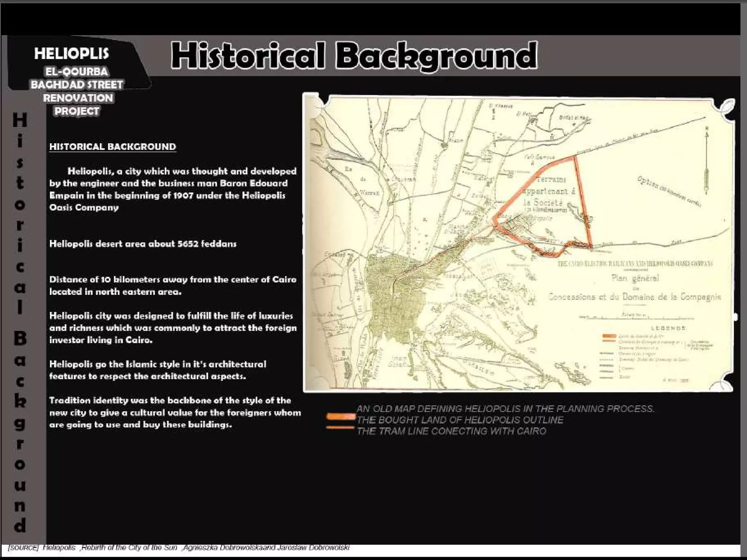Click the 'HELIOPLIS' header label
The width and height of the screenshot is (747, 560).
tap(71, 54)
